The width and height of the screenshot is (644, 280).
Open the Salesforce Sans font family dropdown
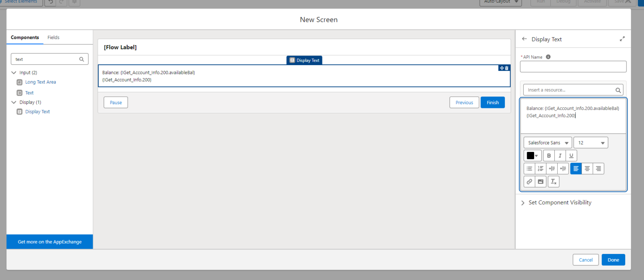click(x=547, y=142)
